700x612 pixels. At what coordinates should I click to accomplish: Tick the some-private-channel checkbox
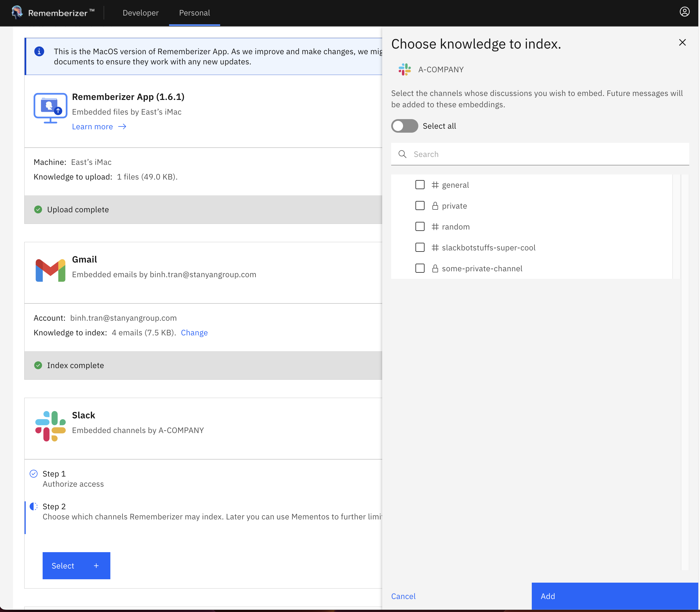(420, 268)
